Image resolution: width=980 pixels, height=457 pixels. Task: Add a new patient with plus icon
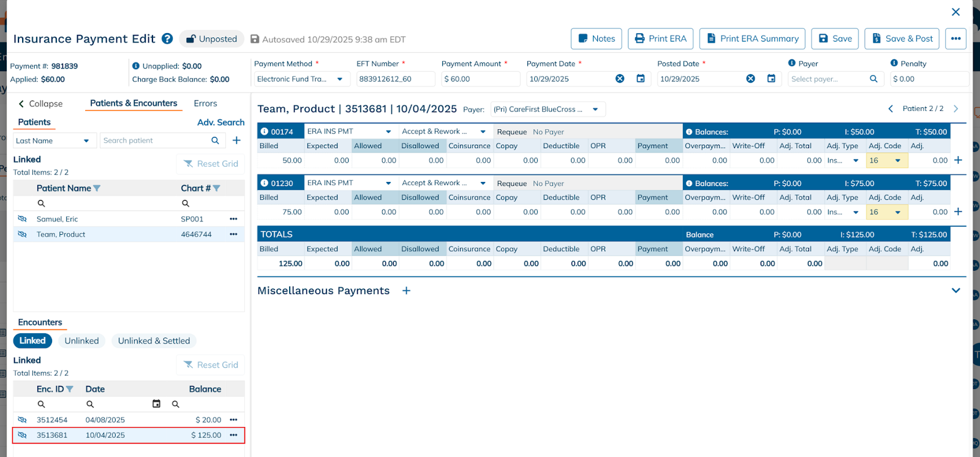236,140
